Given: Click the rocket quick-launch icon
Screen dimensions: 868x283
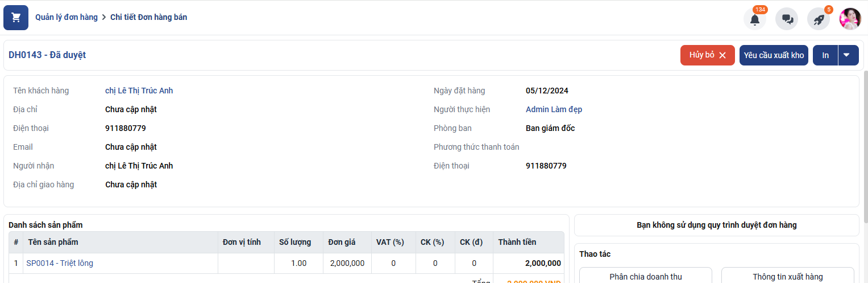Looking at the screenshot, I should coord(819,19).
